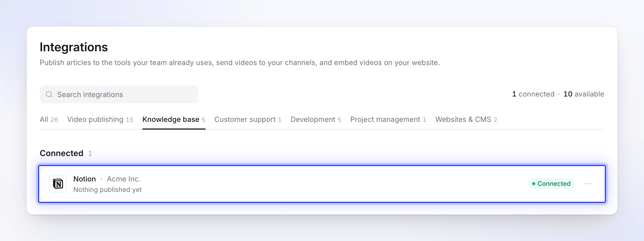Click the Integrations page title
The width and height of the screenshot is (644, 241).
(x=74, y=47)
